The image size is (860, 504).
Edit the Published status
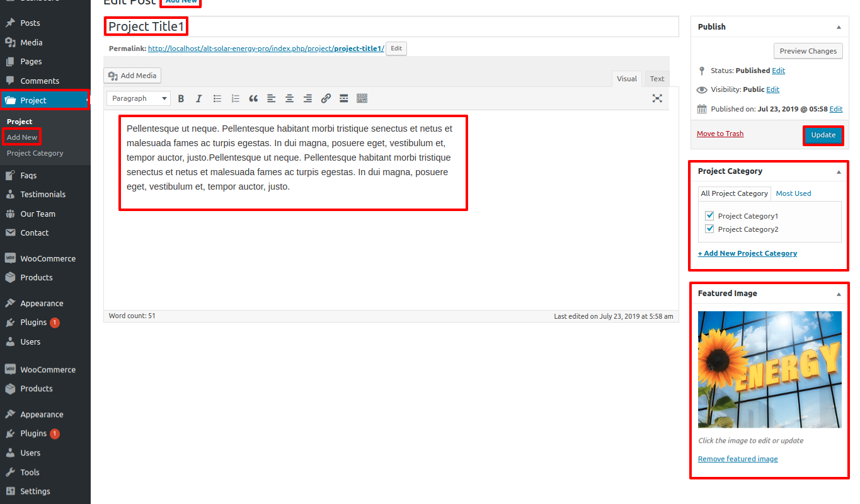(x=779, y=71)
